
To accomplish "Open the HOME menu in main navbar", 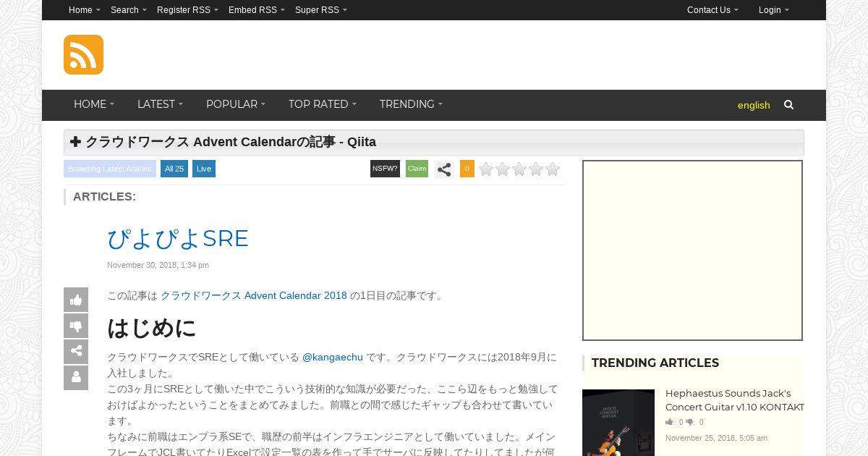I will coord(94,105).
